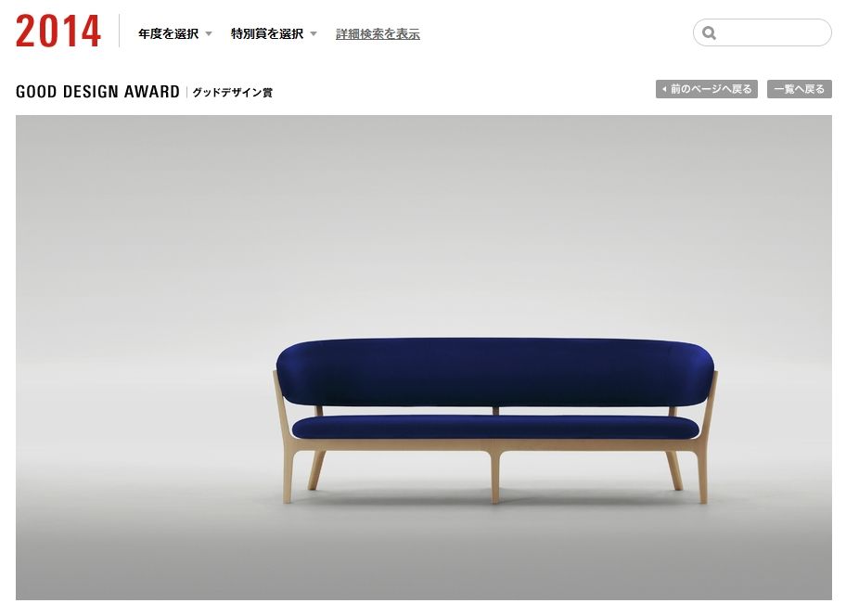Click the GOOD DESIGN AWARD heading

[x=97, y=92]
